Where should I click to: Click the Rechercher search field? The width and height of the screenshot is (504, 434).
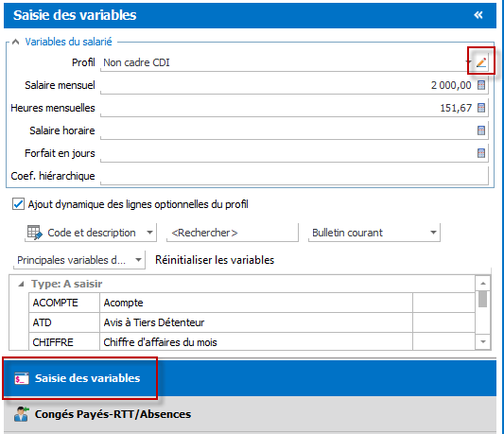[x=233, y=233]
